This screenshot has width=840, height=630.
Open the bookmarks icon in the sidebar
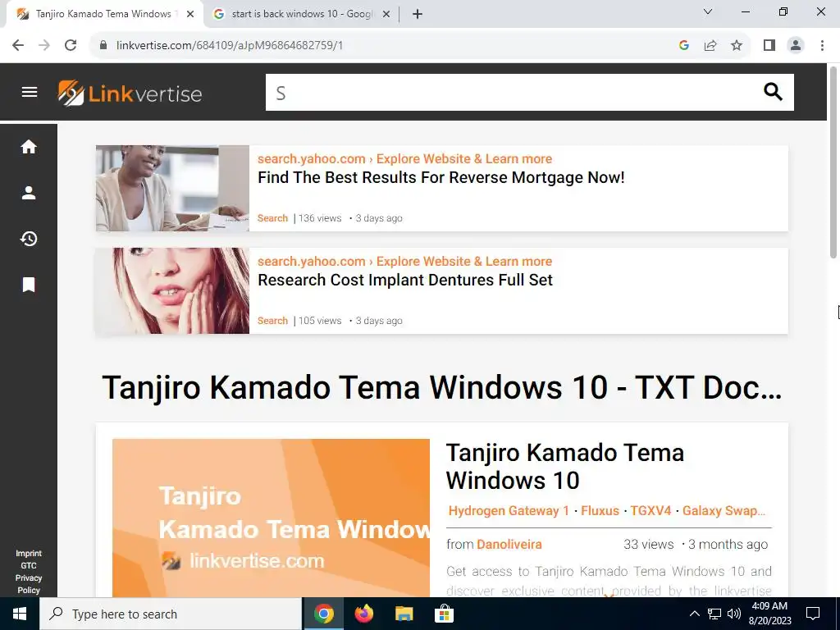(29, 285)
